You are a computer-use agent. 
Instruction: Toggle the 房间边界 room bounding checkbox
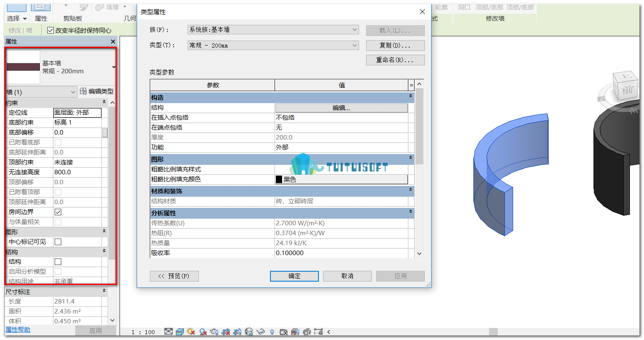tap(58, 212)
